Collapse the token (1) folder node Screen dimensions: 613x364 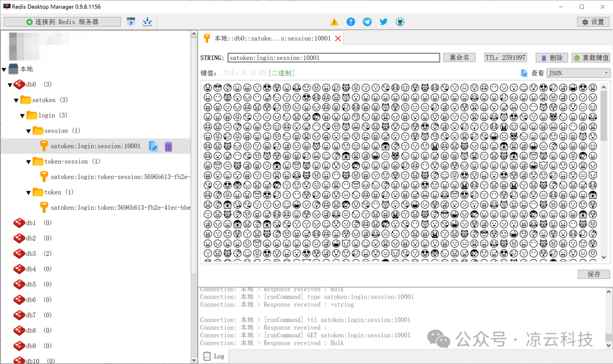(x=28, y=193)
